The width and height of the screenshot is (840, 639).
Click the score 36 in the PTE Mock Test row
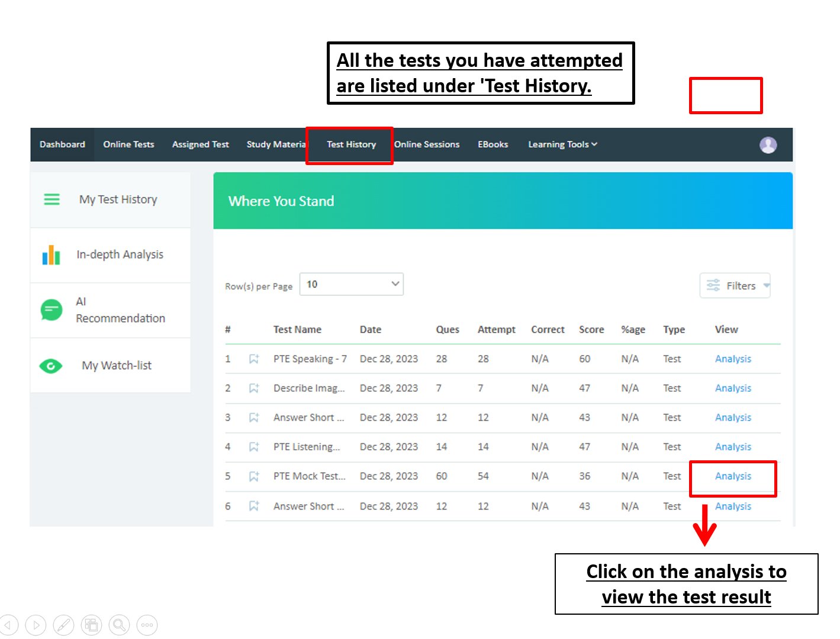point(585,476)
